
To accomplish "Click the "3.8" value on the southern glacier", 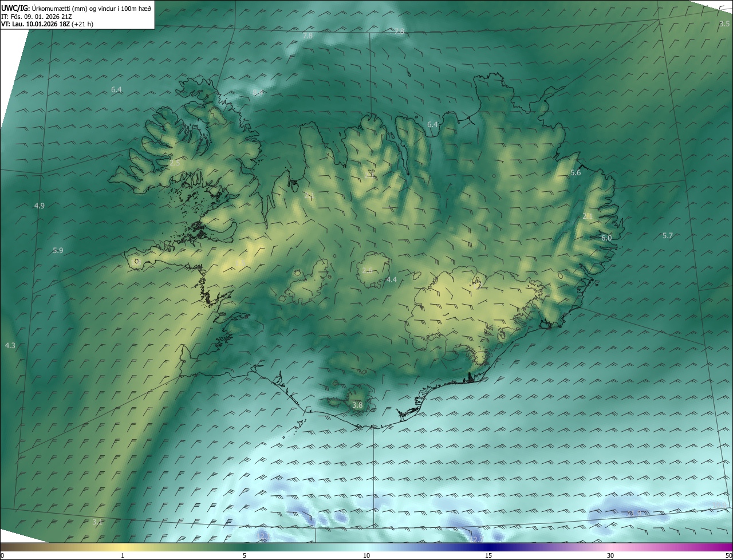I will coord(357,405).
